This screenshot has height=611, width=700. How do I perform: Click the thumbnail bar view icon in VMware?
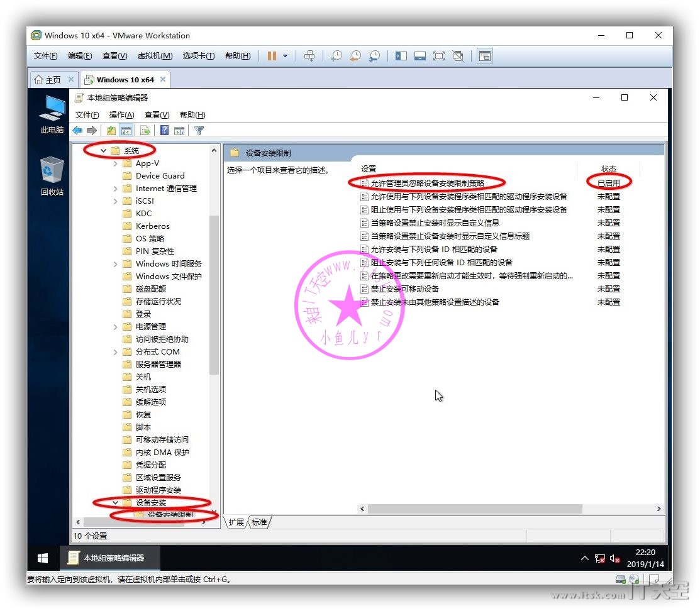[x=419, y=56]
